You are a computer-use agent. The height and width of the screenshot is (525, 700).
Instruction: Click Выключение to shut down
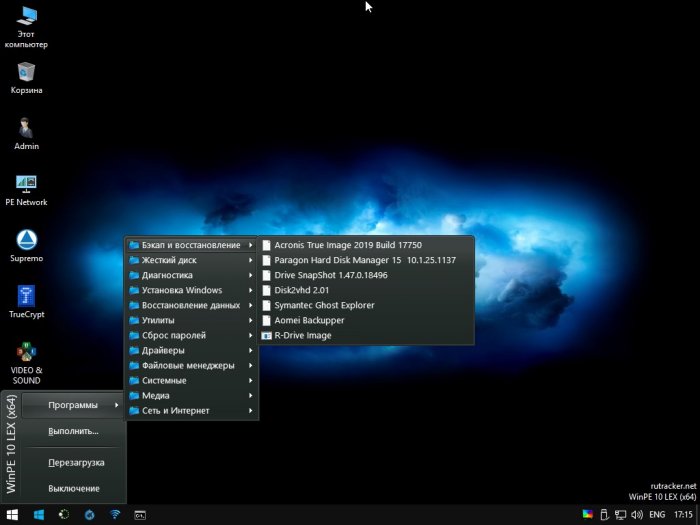[74, 488]
